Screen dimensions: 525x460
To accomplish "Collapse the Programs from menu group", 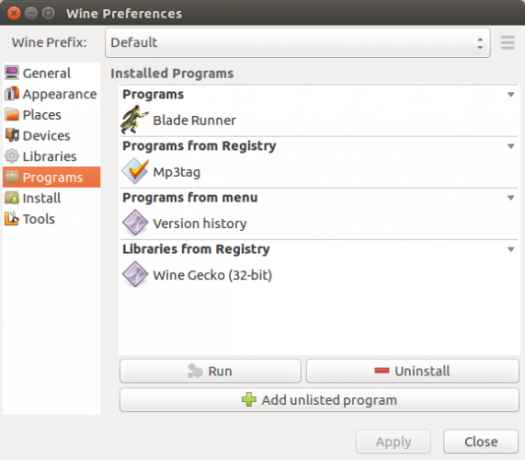I will pos(511,198).
